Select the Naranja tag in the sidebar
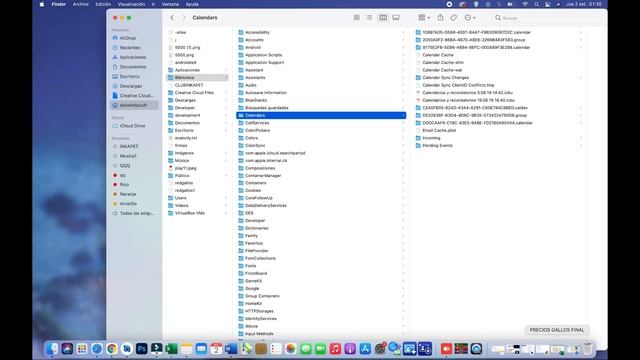Image resolution: width=640 pixels, height=360 pixels. point(128,194)
